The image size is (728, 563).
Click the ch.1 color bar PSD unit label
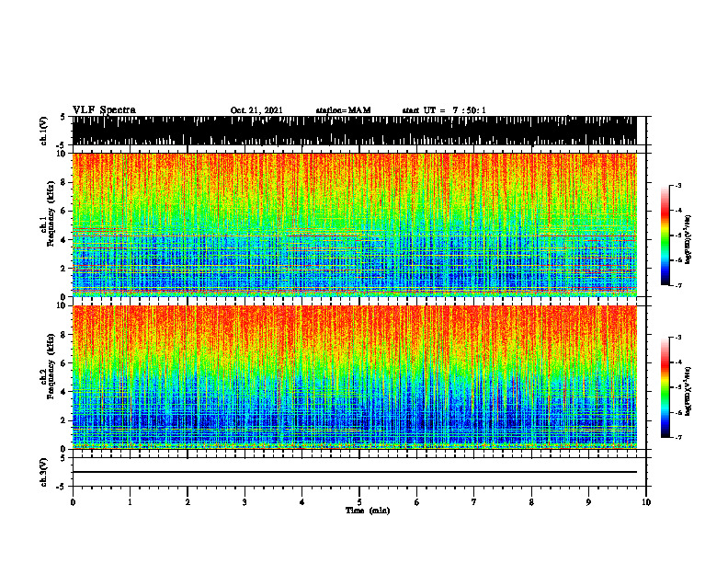[x=688, y=239]
